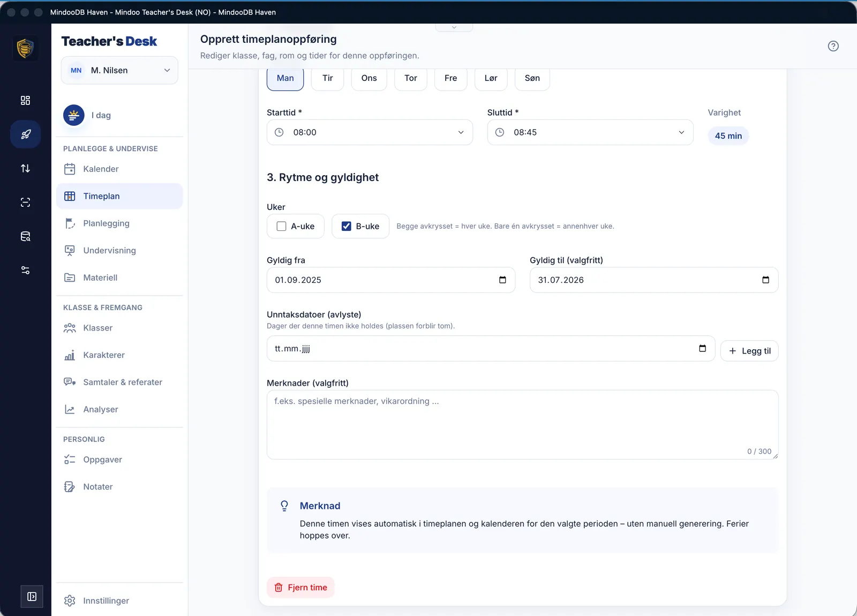Viewport: 857px width, 616px height.
Task: Enable the A-uke checkbox
Action: (x=281, y=226)
